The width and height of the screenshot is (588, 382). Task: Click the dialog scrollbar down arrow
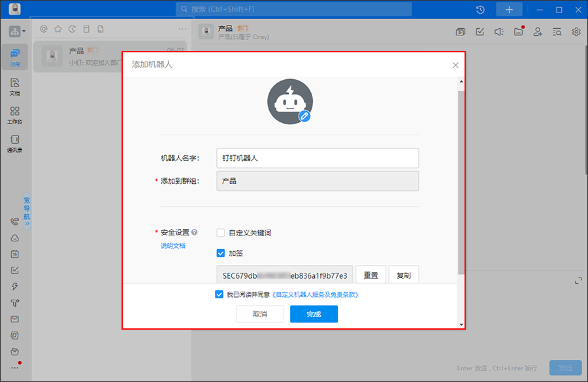[461, 324]
